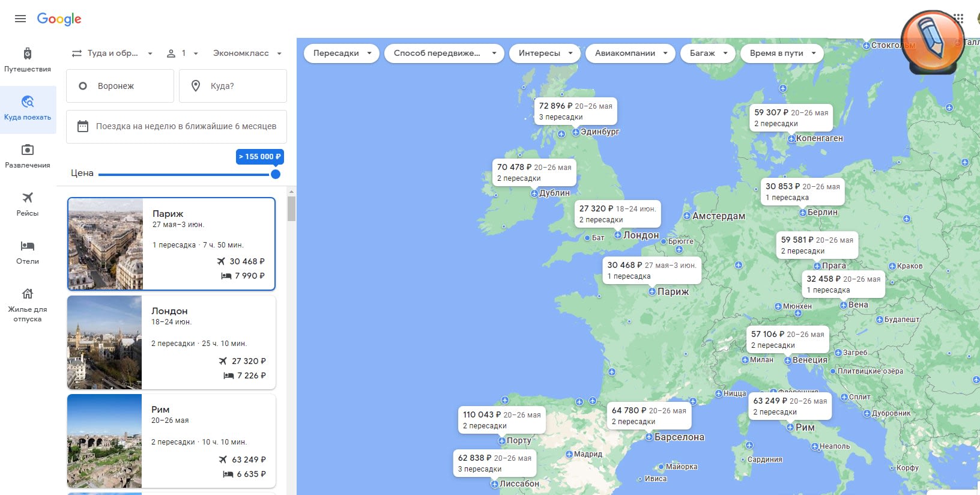The height and width of the screenshot is (495, 980).
Task: Expand trip type Туда и обратно dropdown
Action: 112,53
